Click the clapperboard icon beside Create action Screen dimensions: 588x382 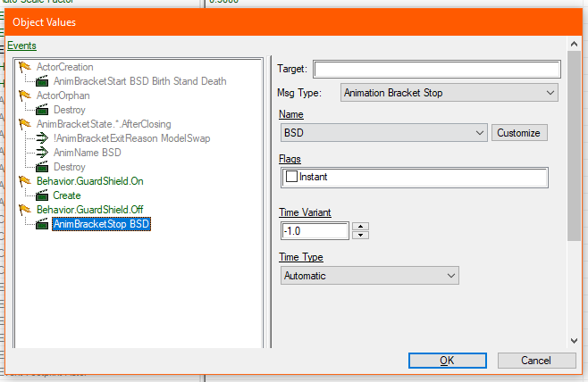point(42,195)
